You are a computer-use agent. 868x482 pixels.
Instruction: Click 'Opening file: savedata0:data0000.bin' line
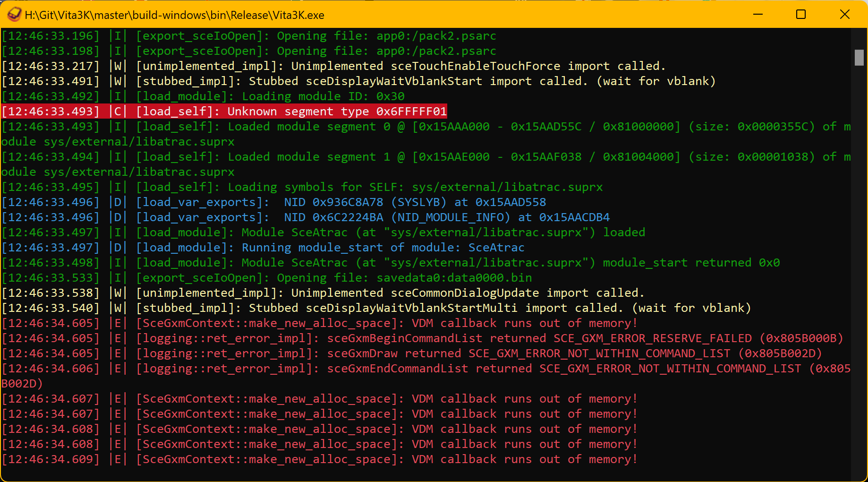[x=267, y=278]
